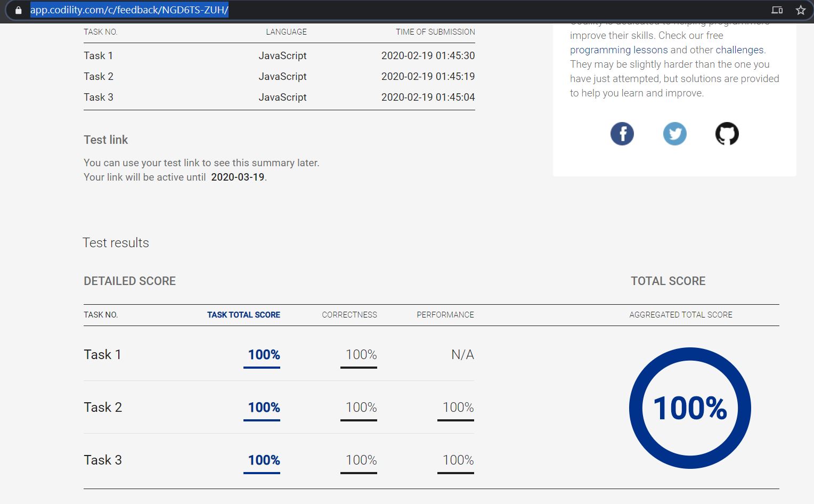Click the AGGREGATED TOTAL SCORE header

(x=681, y=315)
